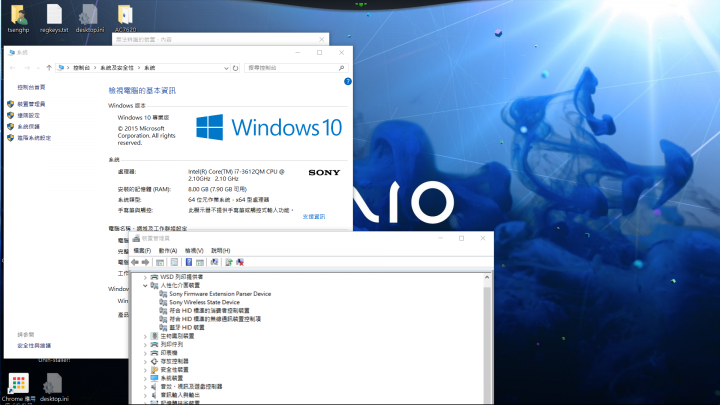
Task: Click computer icon at start of address breadcrumb
Action: point(61,68)
